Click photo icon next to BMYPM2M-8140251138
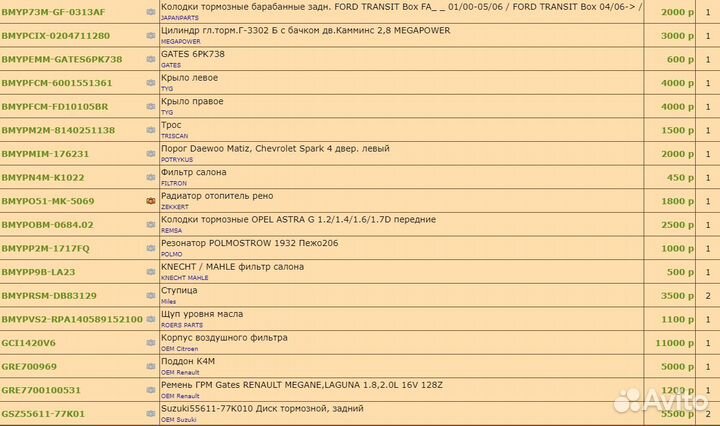This screenshot has height=426, width=720. point(151,131)
